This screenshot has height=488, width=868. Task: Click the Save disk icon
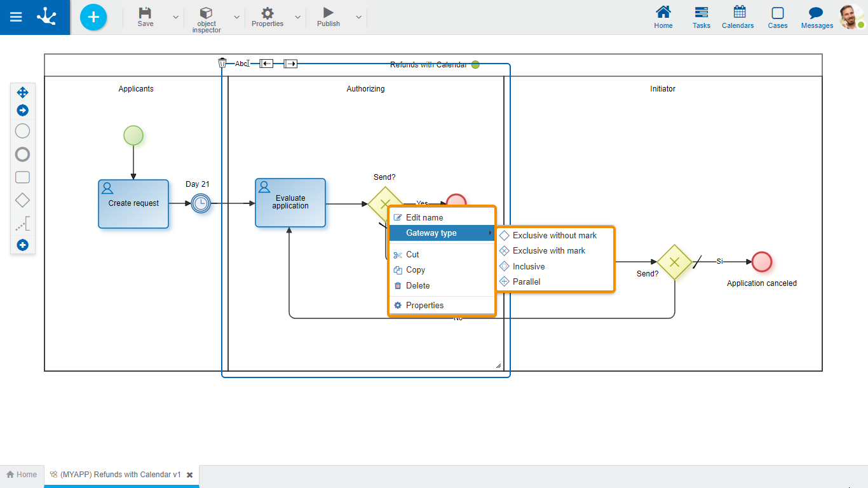coord(146,13)
